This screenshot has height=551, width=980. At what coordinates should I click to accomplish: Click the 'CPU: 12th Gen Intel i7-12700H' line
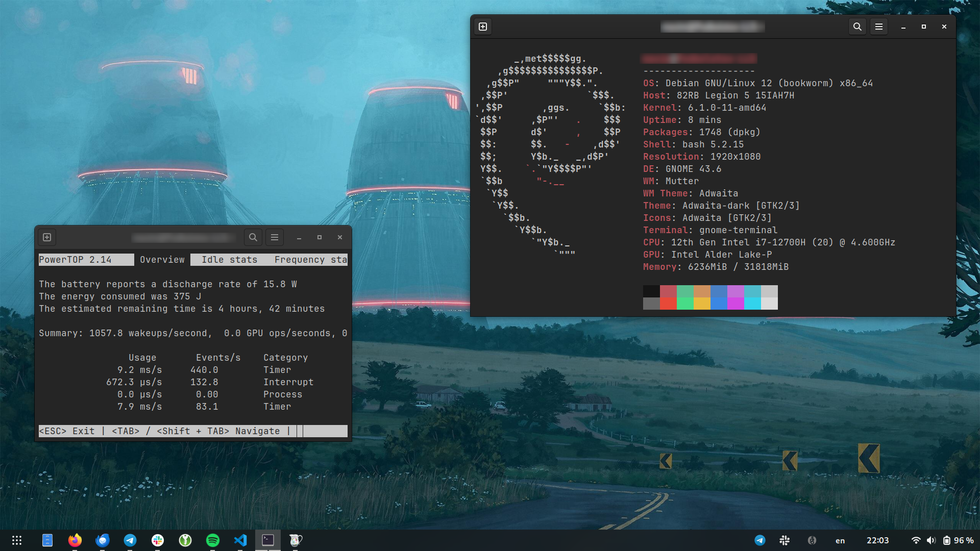(x=769, y=242)
